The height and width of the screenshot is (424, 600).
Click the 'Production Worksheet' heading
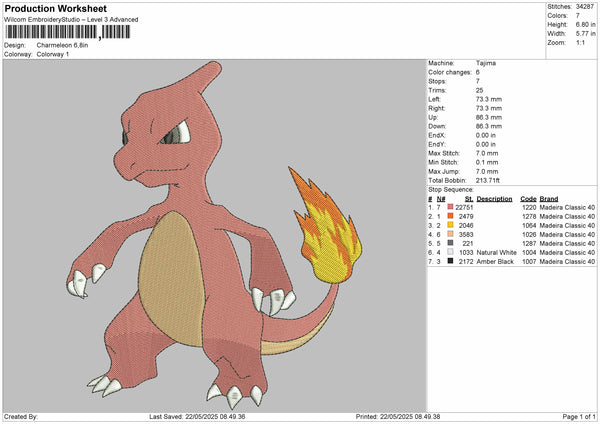(55, 8)
